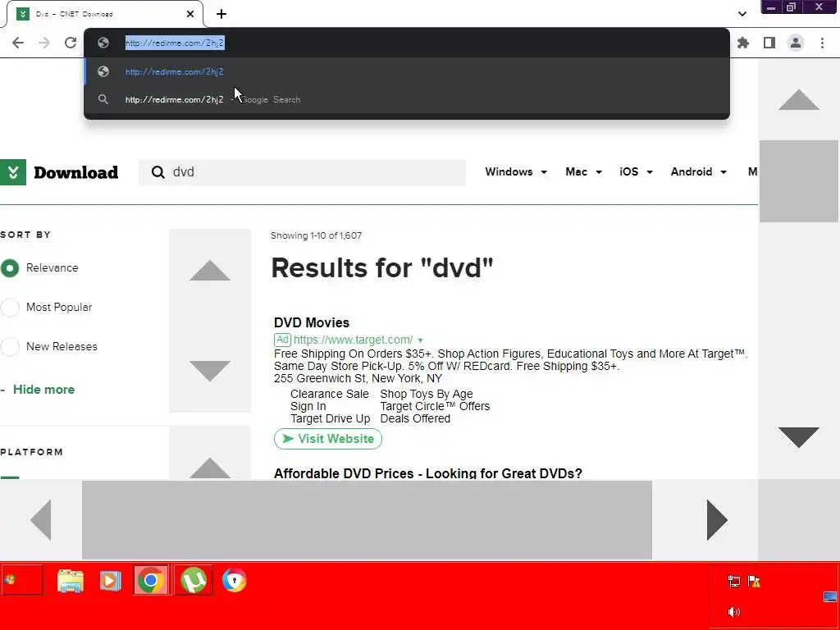Open a new browser tab

tap(221, 14)
